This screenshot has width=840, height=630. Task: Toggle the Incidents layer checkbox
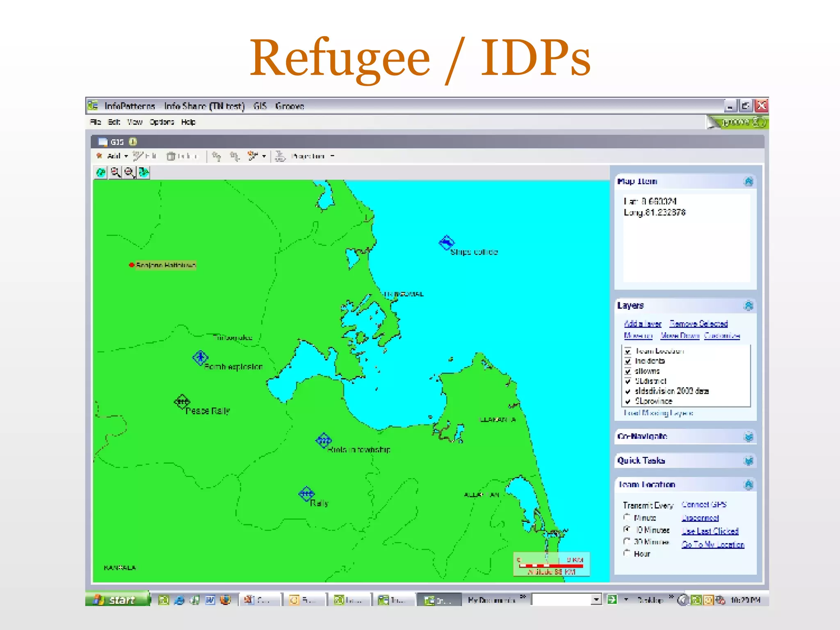[x=628, y=361]
